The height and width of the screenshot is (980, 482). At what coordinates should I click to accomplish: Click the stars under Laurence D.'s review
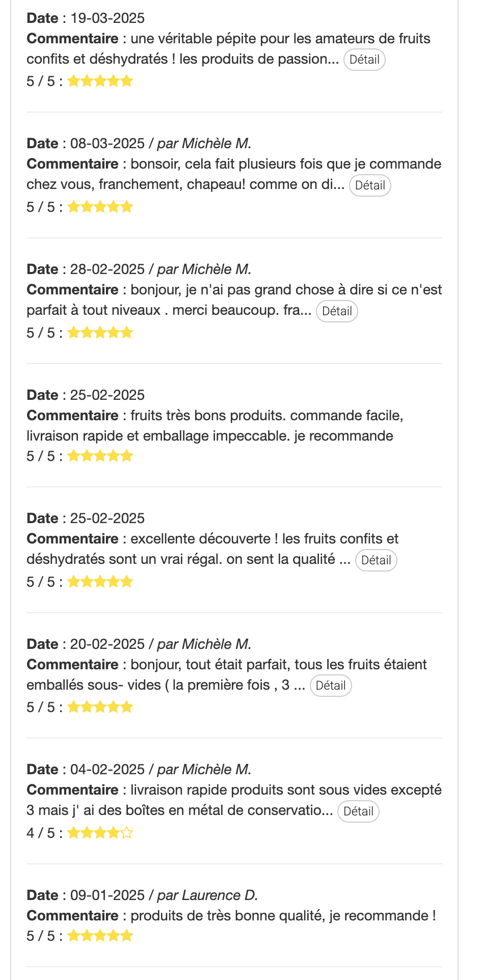[x=100, y=936]
